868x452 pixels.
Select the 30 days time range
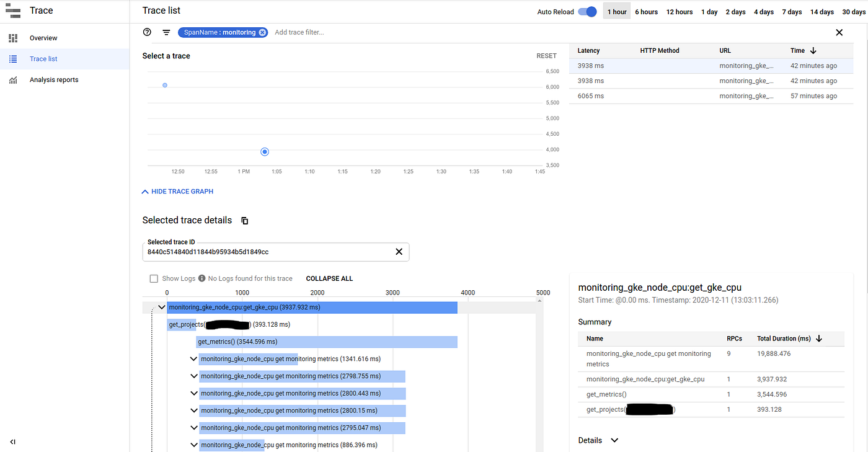pos(854,12)
